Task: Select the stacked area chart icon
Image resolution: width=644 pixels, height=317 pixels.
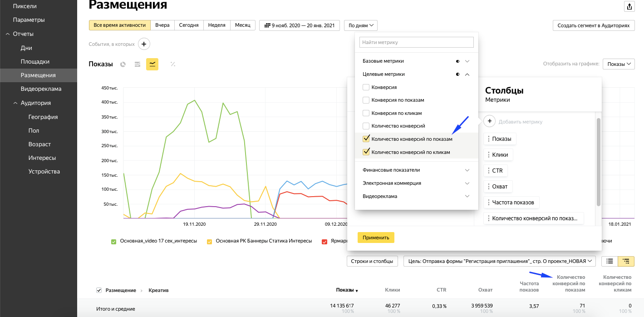Action: (x=137, y=64)
